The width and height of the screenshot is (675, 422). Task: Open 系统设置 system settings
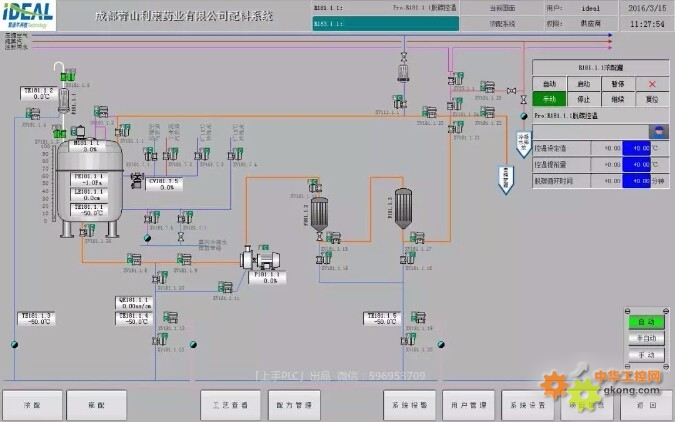pos(527,405)
